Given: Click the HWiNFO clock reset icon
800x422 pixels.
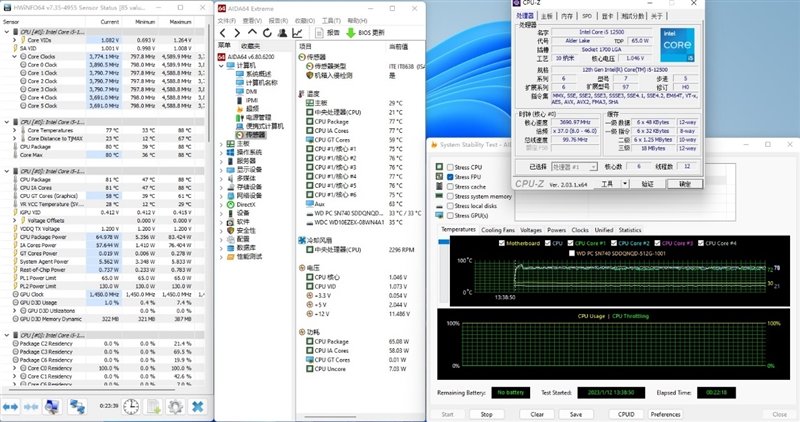Looking at the screenshot, I should click(131, 407).
